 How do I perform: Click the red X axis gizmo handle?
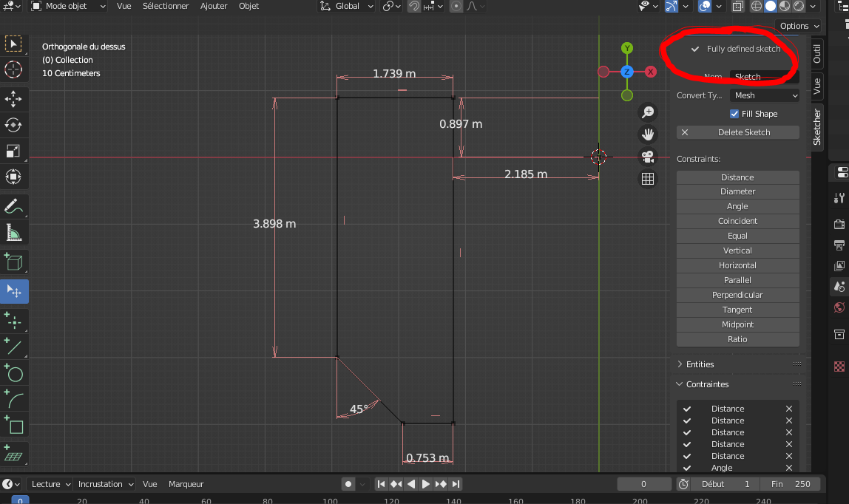(650, 72)
